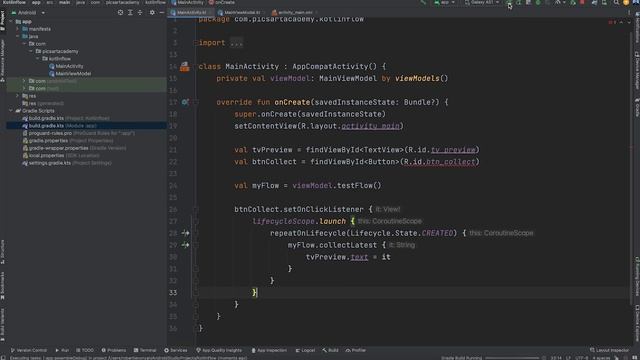Select build.gradle.kts (Module :app)
This screenshot has width=640, height=360.
click(x=86, y=126)
